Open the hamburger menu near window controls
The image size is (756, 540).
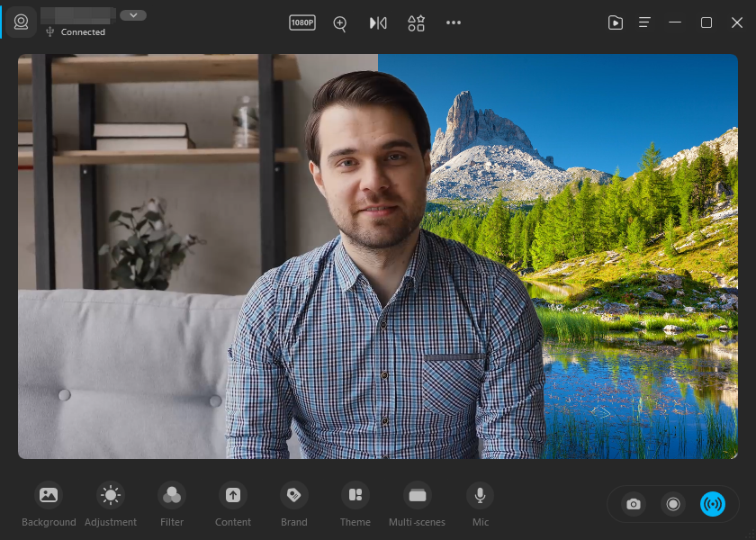click(644, 22)
